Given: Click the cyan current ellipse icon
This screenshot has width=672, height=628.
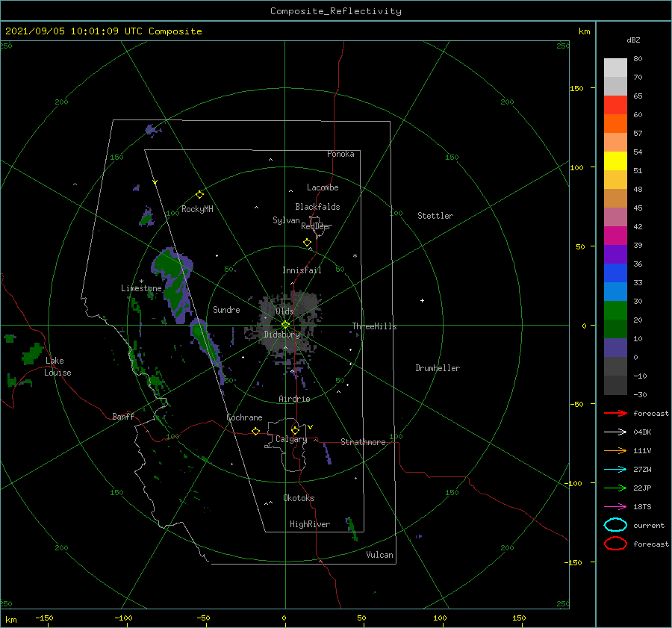Looking at the screenshot, I should [x=615, y=525].
